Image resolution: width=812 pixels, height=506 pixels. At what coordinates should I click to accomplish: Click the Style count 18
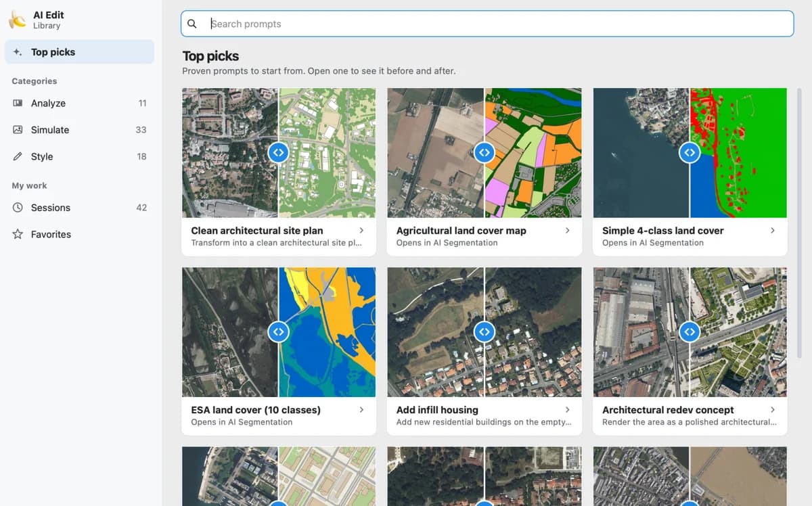[x=141, y=156]
